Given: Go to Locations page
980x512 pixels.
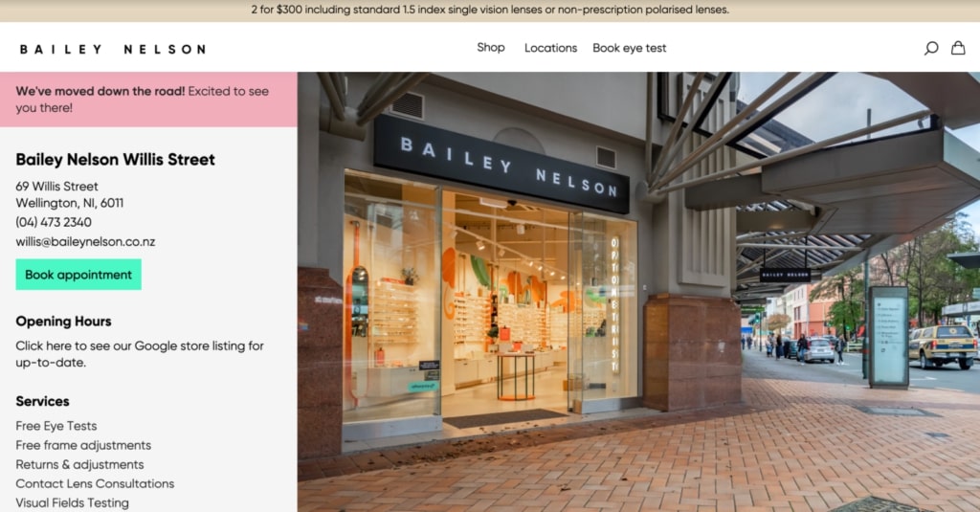Looking at the screenshot, I should [x=550, y=48].
